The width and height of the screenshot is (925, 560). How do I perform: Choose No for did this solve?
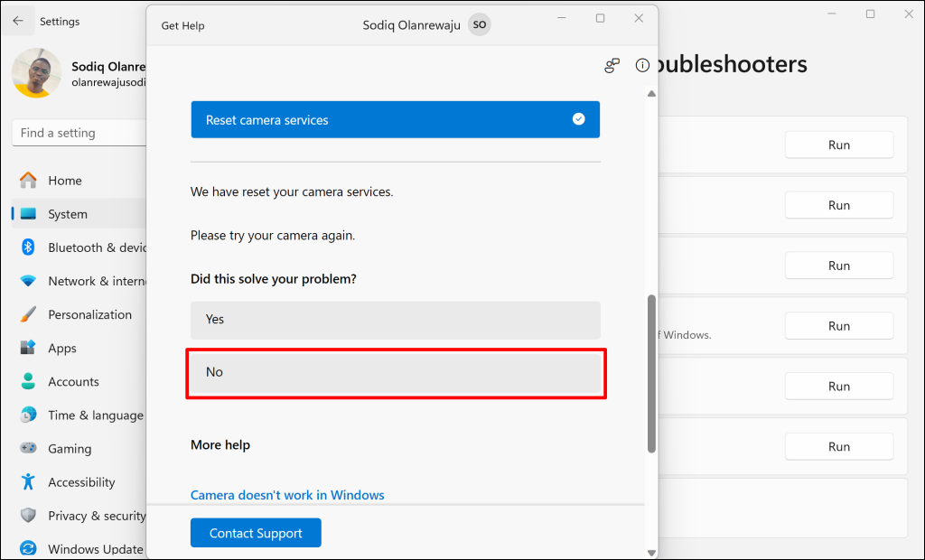click(x=395, y=372)
